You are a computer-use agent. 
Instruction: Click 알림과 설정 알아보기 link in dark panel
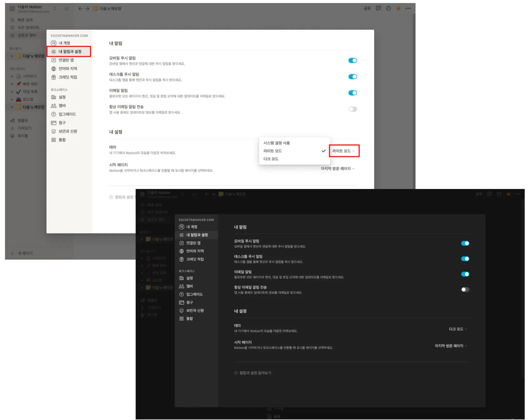coord(255,373)
